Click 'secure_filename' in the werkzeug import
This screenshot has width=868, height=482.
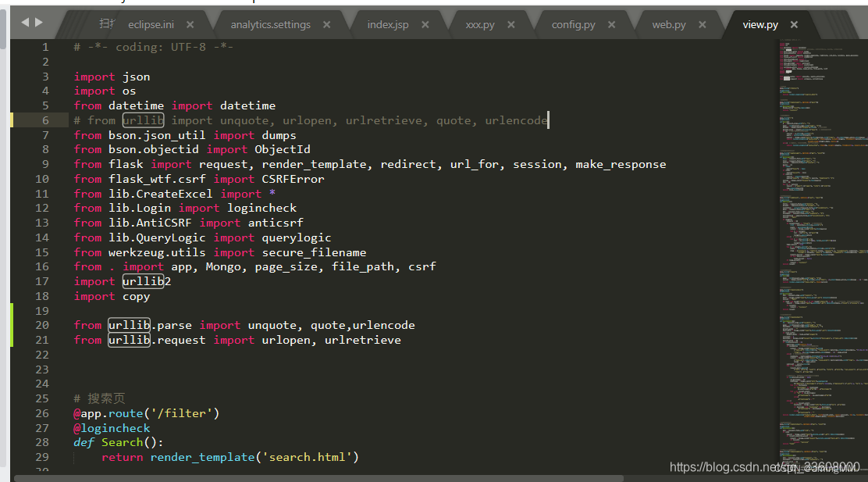pyautogui.click(x=314, y=252)
